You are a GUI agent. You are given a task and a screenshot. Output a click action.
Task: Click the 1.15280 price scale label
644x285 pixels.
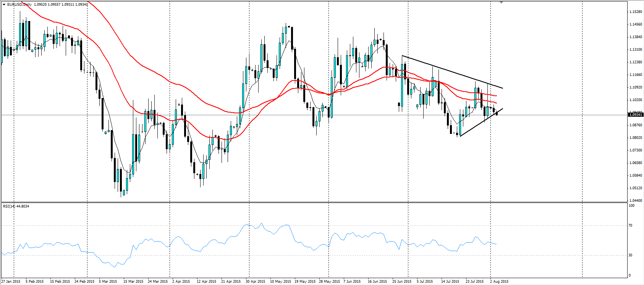[636, 12]
